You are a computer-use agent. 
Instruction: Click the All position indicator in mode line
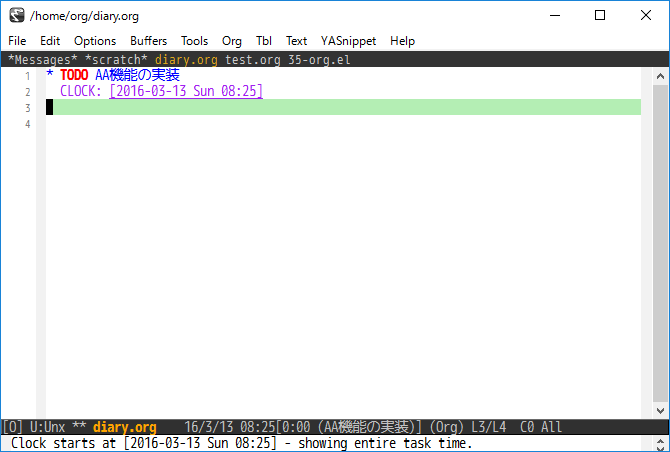coord(552,427)
